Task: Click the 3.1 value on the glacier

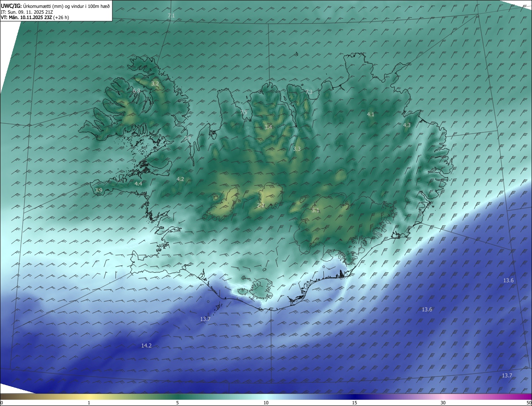Action: [x=315, y=210]
